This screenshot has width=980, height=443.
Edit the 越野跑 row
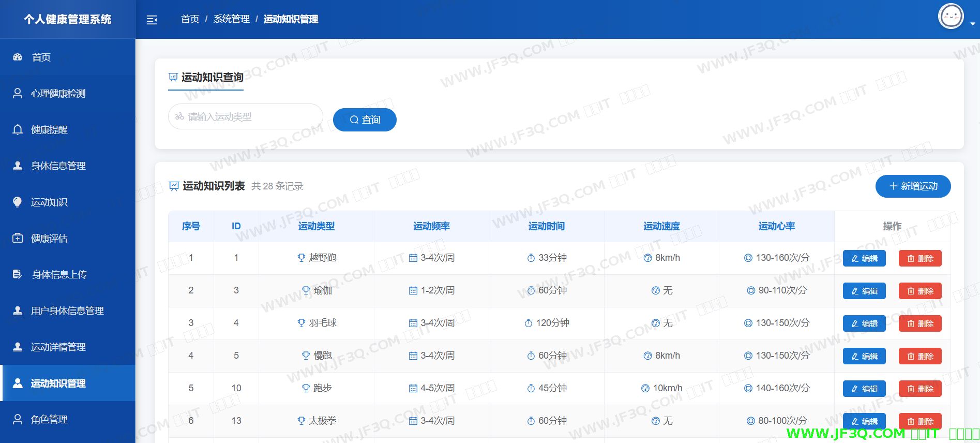click(x=864, y=258)
